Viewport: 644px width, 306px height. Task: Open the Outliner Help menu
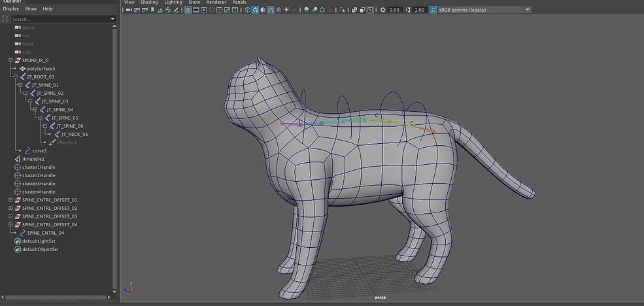pos(48,8)
